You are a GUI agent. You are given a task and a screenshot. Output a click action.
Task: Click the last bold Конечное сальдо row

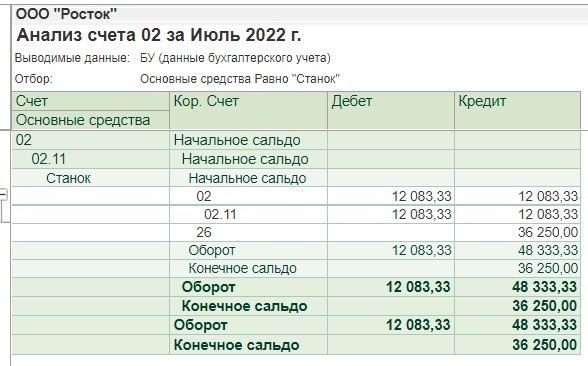click(x=296, y=345)
